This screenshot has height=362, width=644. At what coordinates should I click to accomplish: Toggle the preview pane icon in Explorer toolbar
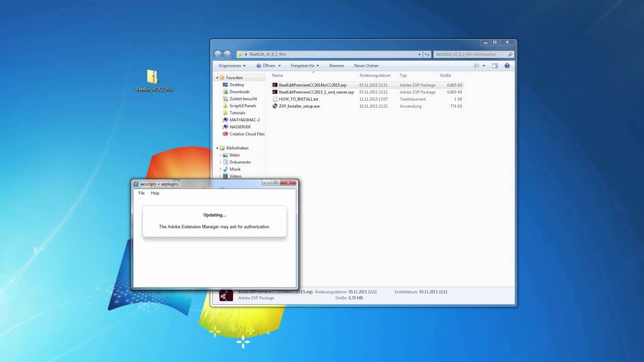click(495, 66)
